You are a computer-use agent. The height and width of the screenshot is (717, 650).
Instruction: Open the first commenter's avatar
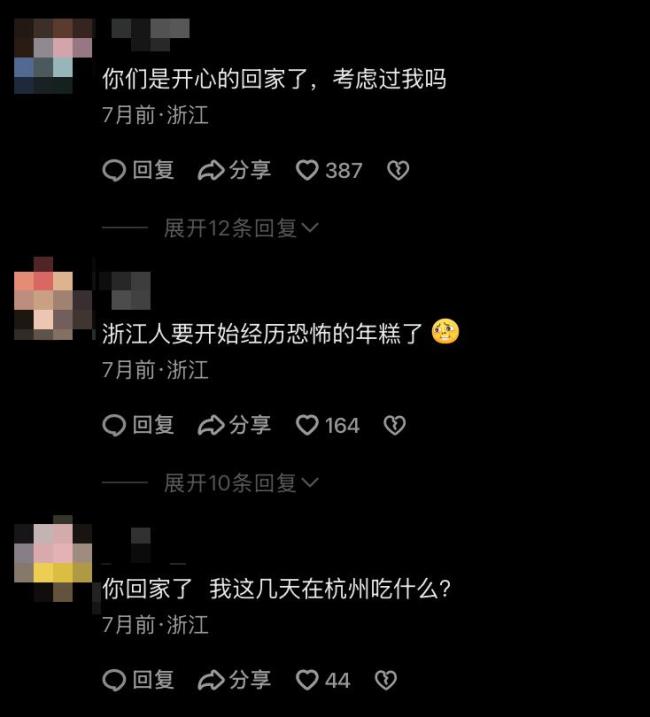pos(53,56)
